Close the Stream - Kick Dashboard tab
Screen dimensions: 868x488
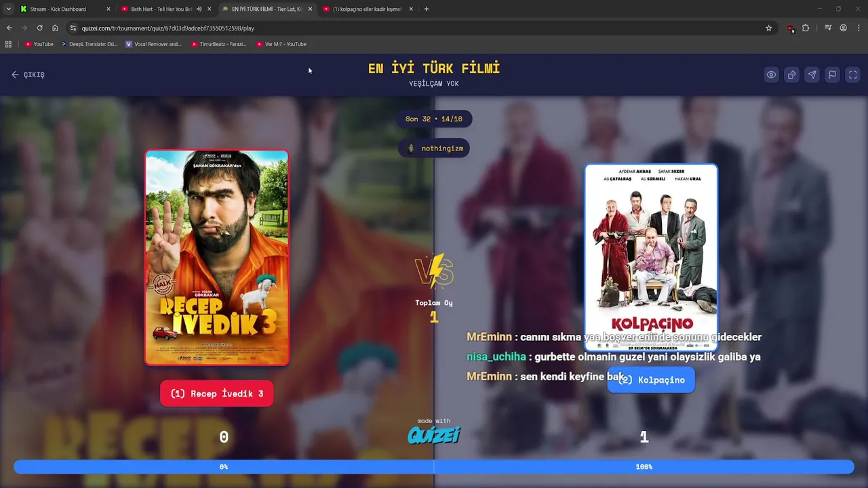(108, 9)
